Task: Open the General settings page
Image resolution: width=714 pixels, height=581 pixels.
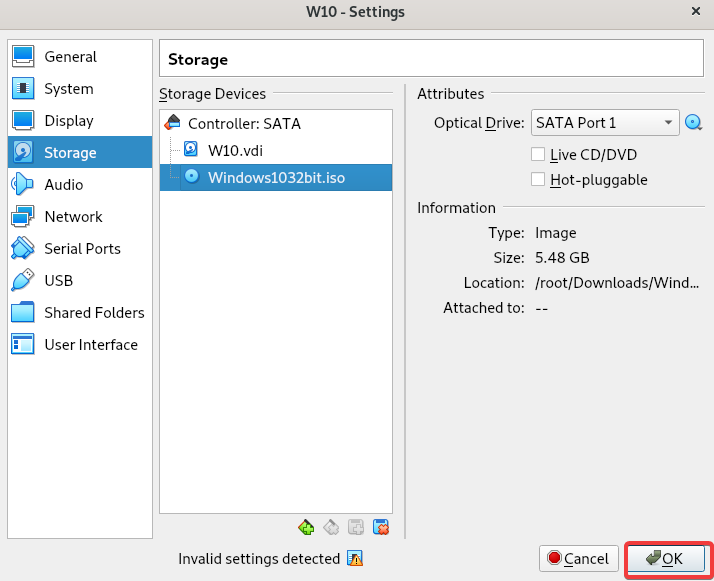Action: (x=80, y=56)
